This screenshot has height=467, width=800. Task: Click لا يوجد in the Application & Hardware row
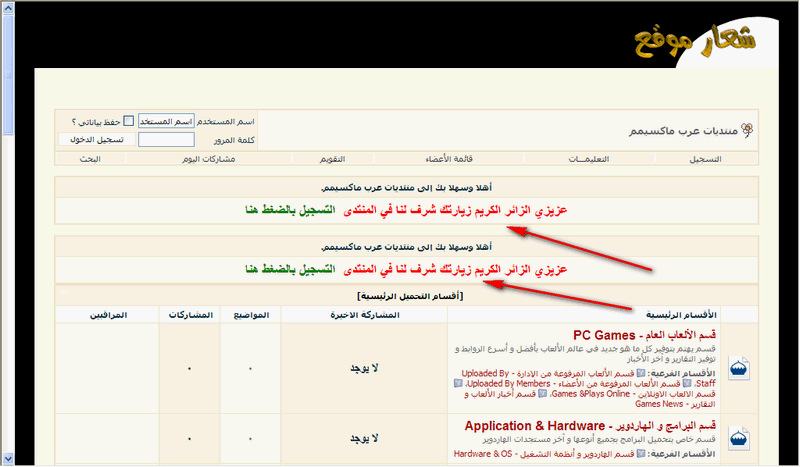point(364,438)
